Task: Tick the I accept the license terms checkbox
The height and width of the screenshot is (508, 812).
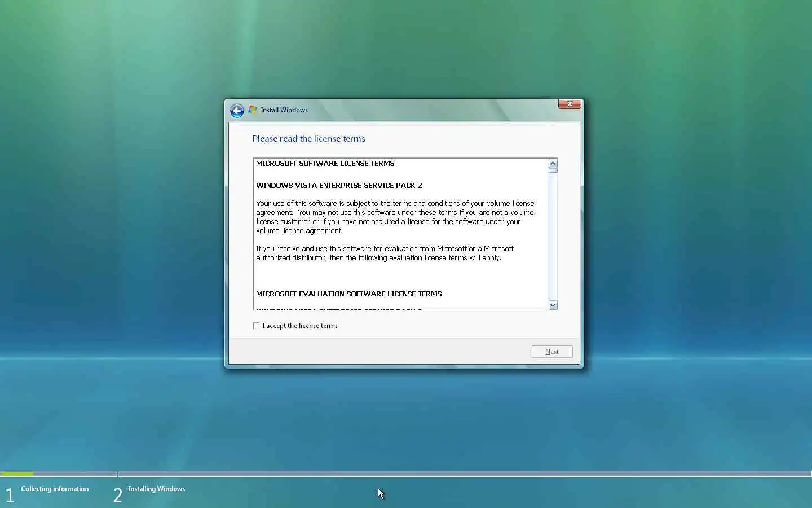Action: tap(257, 326)
